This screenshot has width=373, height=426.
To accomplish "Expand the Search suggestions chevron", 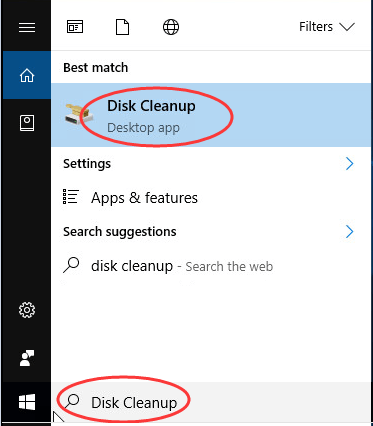I will 350,232.
